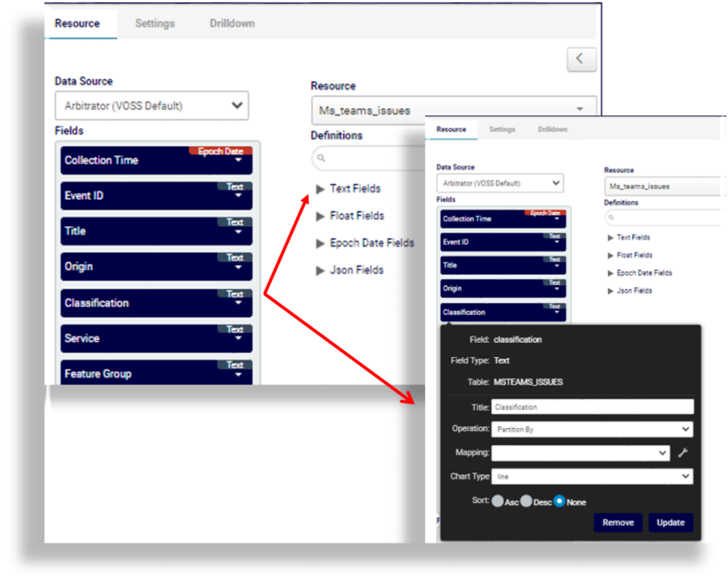
Task: Open the Chart Type line dropdown
Action: coord(591,476)
